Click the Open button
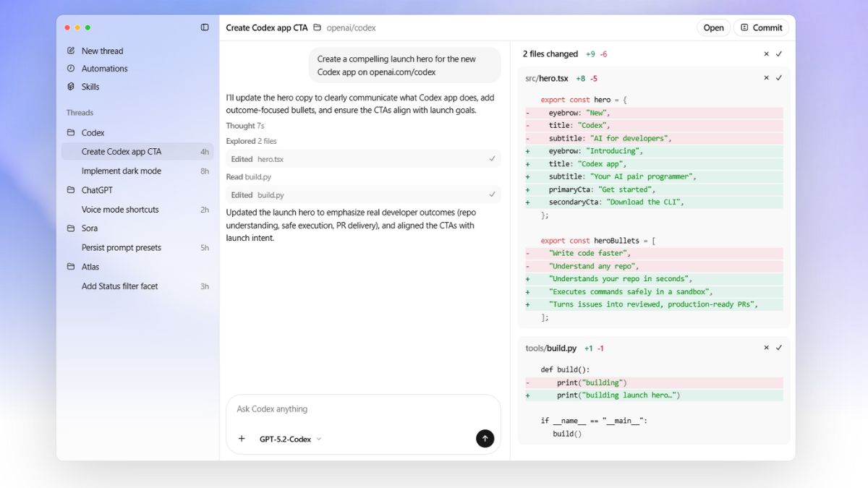Image resolution: width=868 pixels, height=488 pixels. 713,27
